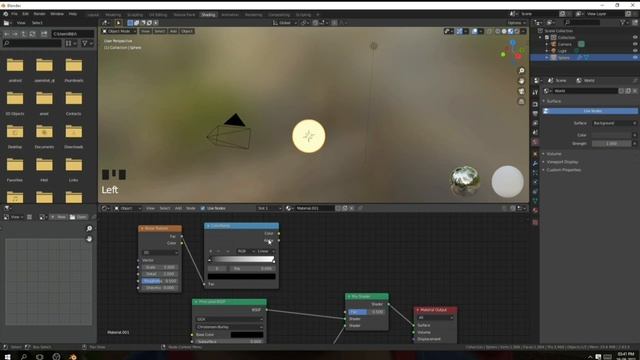The width and height of the screenshot is (640, 360).
Task: Click the blue Z axis gizmo
Action: pyautogui.click(x=513, y=42)
